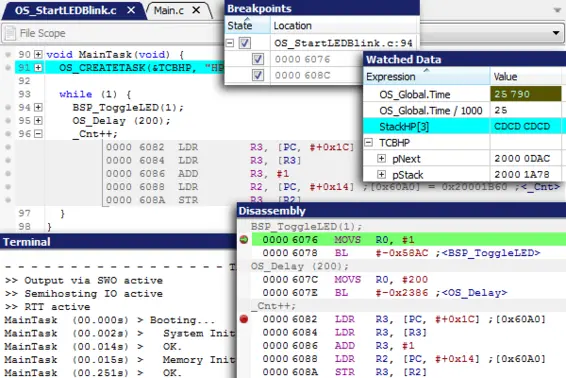Click gutter marker beside line 90
The height and width of the screenshot is (378, 566).
click(x=8, y=55)
